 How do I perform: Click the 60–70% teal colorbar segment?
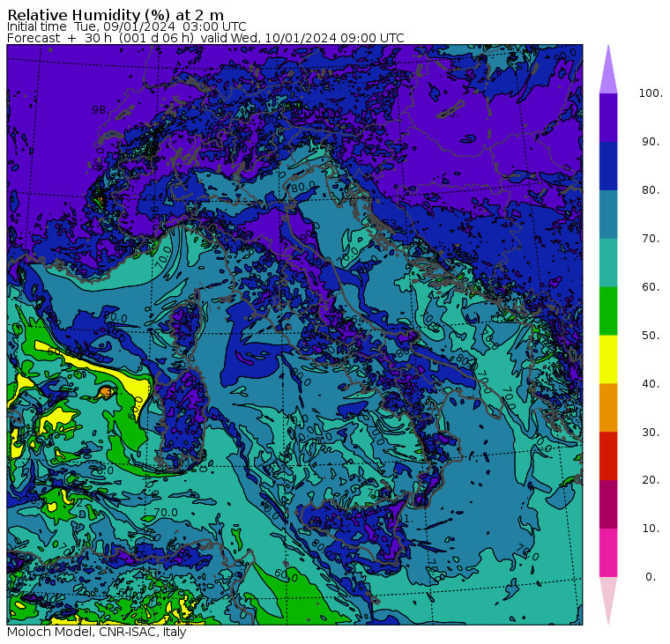(608, 263)
